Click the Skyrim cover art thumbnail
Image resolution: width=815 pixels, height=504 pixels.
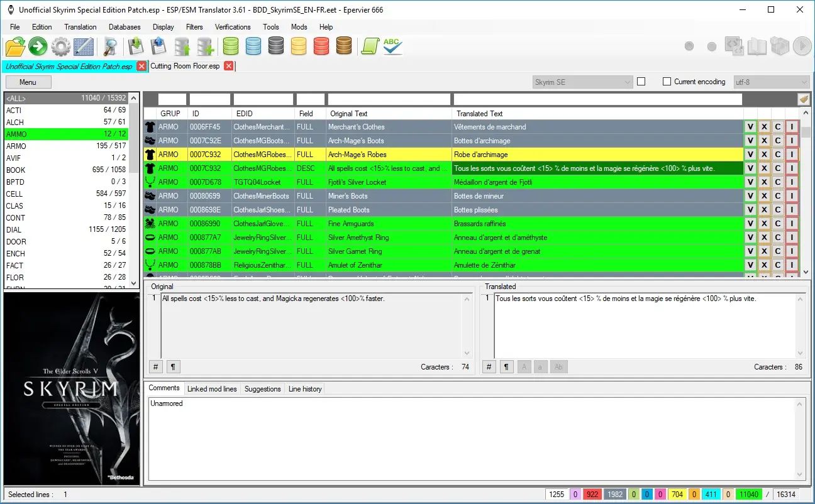(72, 389)
